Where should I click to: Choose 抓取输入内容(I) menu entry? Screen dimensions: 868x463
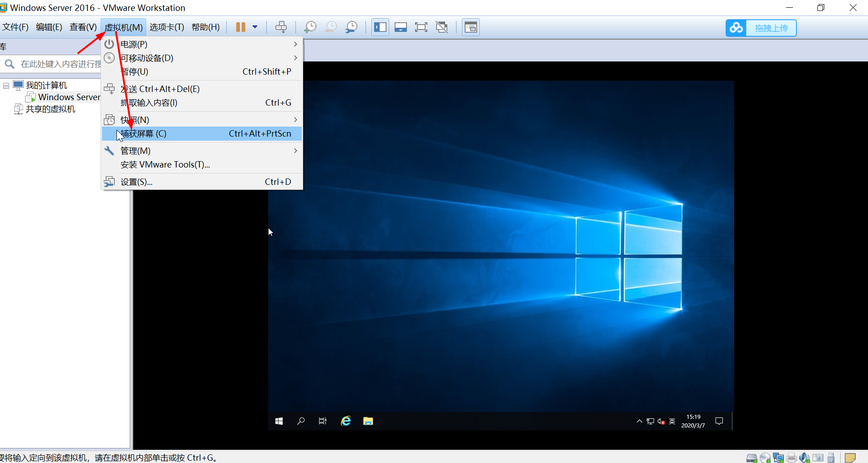pos(202,102)
